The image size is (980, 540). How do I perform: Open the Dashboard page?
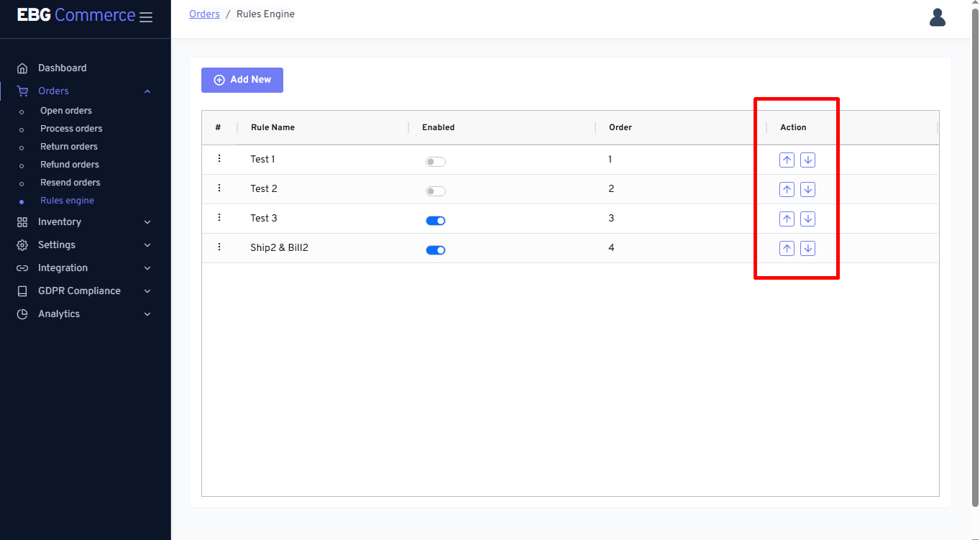point(62,68)
